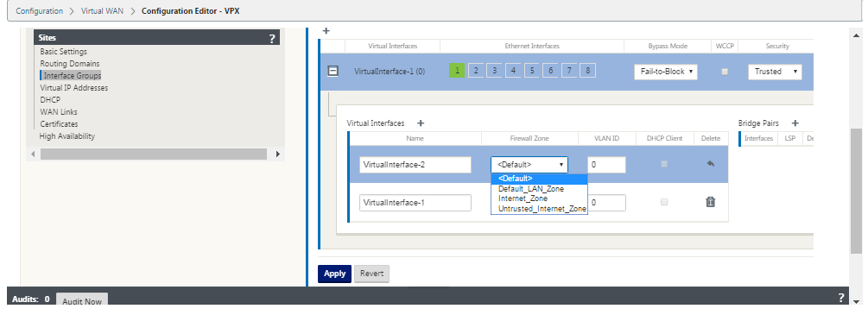This screenshot has width=868, height=315.
Task: Undo changes arrow for VirtualInterface-2 row
Action: click(x=711, y=165)
